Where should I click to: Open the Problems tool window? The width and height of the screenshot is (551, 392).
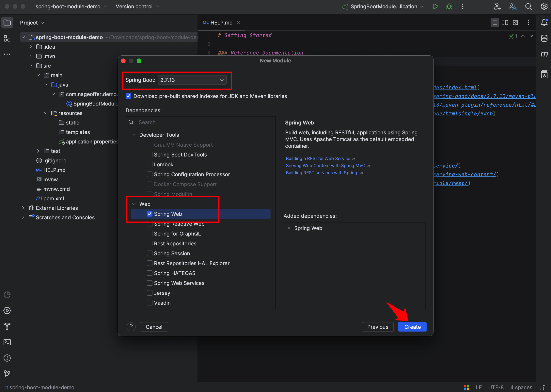coord(7,358)
